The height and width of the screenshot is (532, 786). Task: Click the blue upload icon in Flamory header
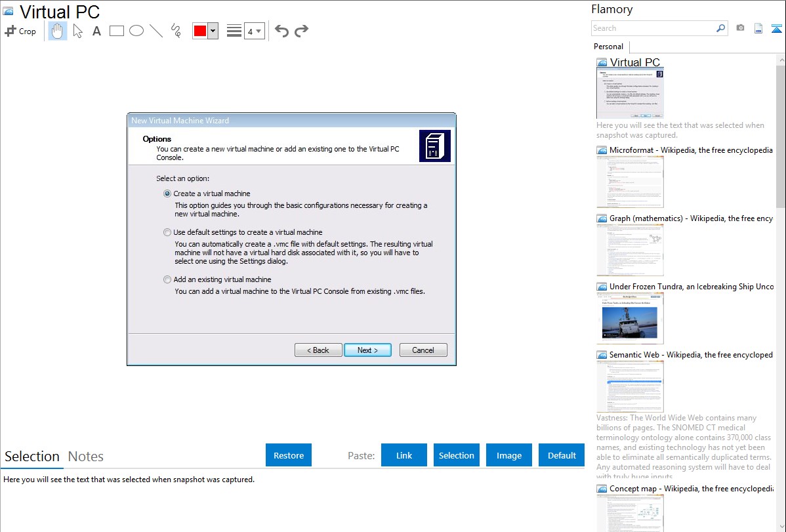click(x=776, y=28)
